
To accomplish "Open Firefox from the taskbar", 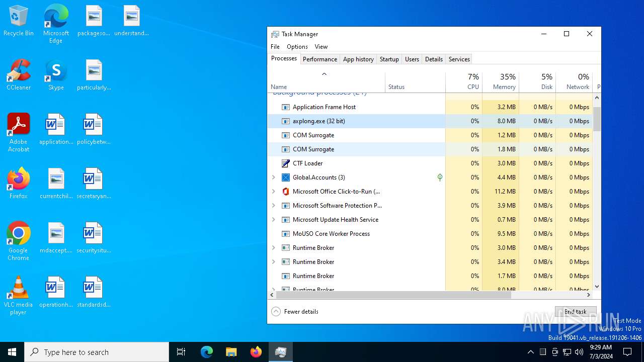I will pos(256,352).
